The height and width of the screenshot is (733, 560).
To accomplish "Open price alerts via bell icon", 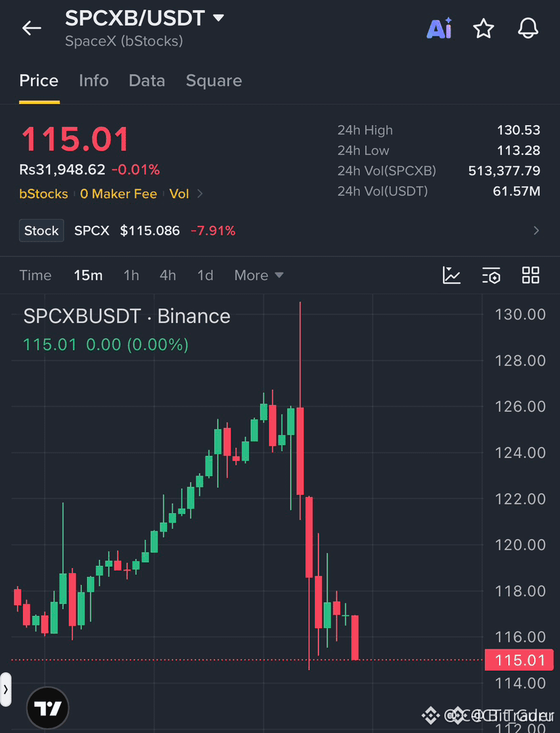I will coord(528,28).
